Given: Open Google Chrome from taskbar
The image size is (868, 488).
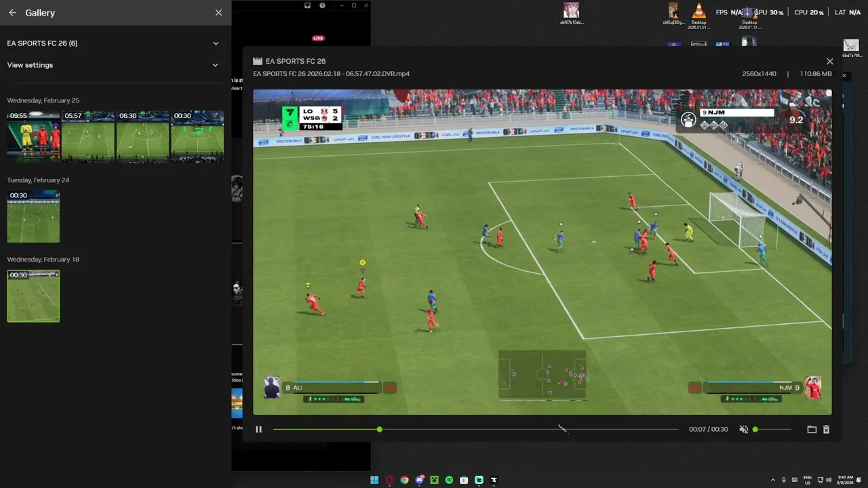Looking at the screenshot, I should click(x=404, y=480).
